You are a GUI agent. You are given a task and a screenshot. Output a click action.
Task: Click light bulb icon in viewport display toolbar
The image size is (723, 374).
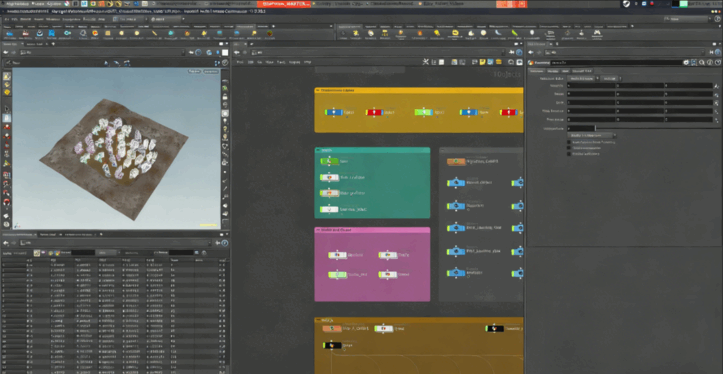[x=225, y=121]
